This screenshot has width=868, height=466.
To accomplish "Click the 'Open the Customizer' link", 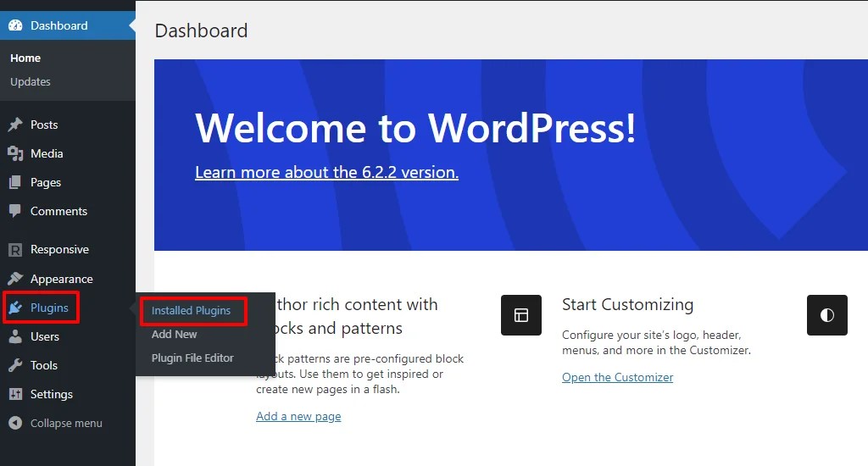I will pos(617,377).
